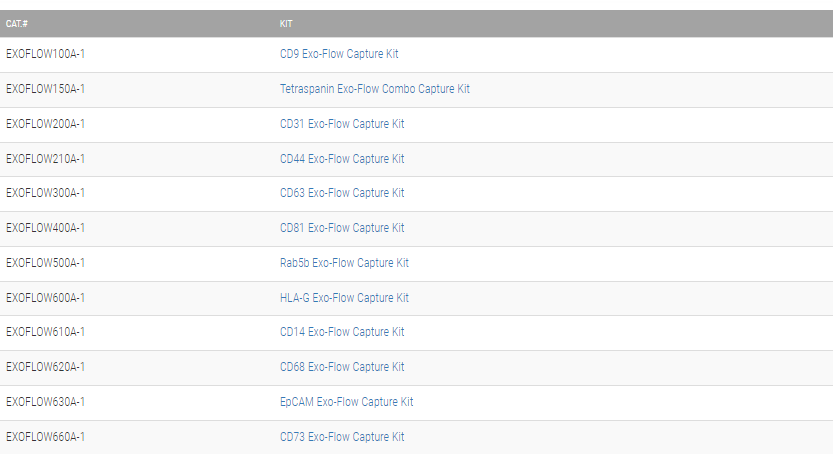Click the CAT.# column header
Image resolution: width=833 pixels, height=476 pixels.
pos(16,23)
